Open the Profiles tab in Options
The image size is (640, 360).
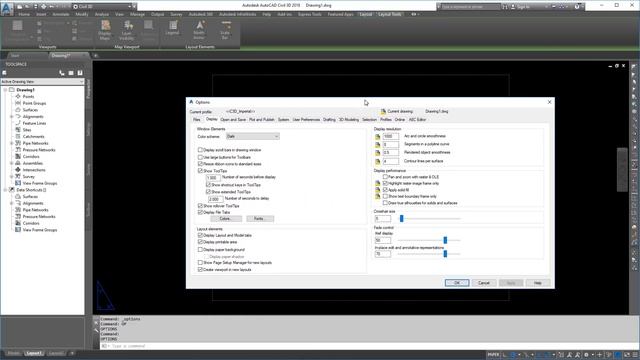click(x=386, y=120)
